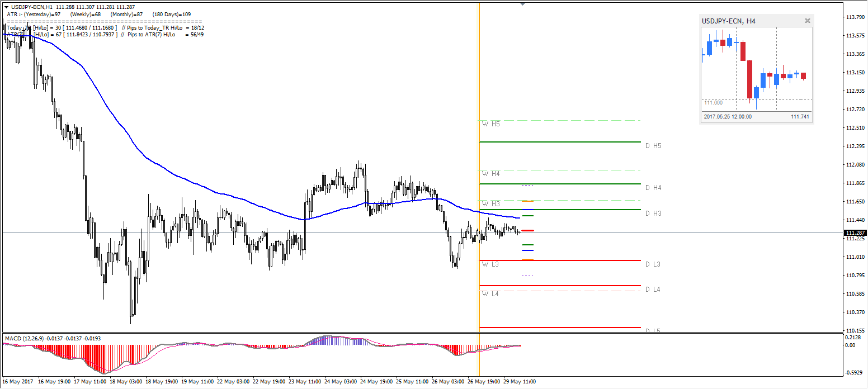Click the 17 May 11:00 time label
This screenshot has height=389, width=868.
click(x=90, y=382)
